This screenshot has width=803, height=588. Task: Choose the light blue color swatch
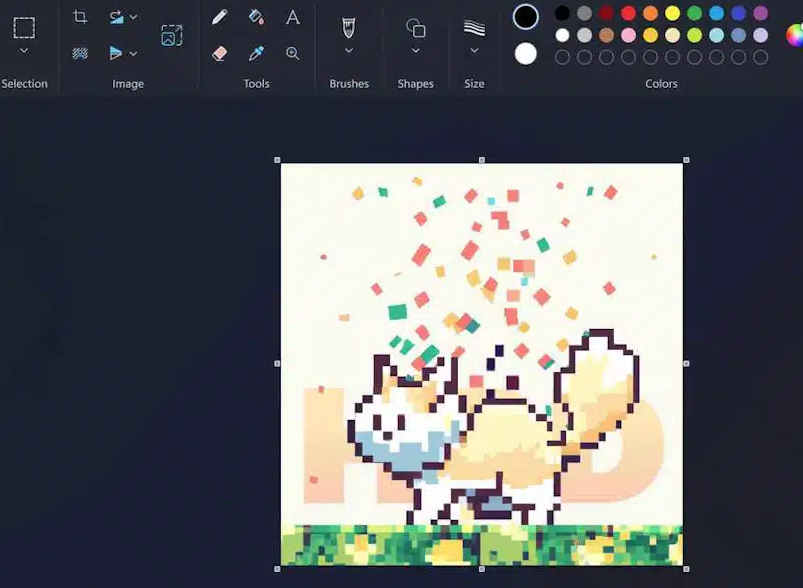point(716,13)
